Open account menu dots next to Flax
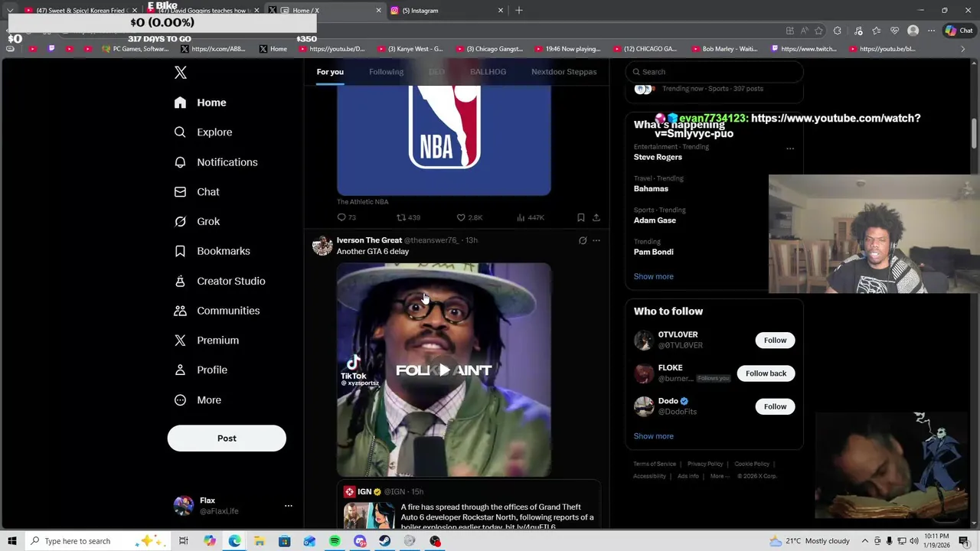 [x=289, y=506]
